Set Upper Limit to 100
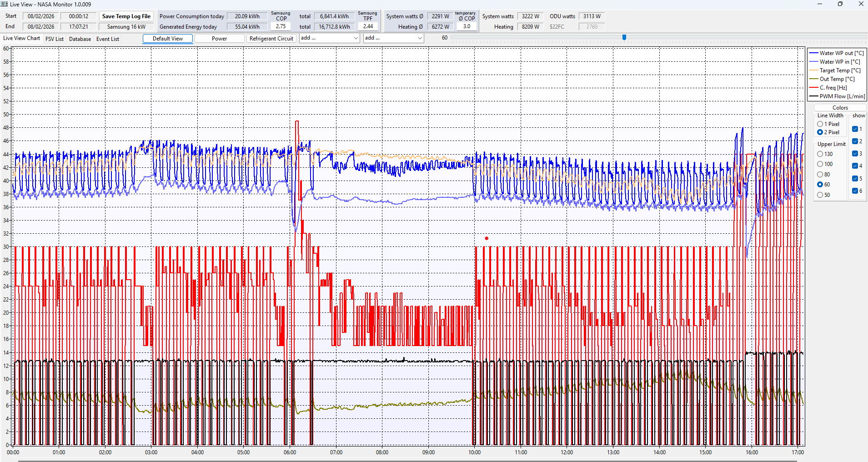 [x=820, y=164]
